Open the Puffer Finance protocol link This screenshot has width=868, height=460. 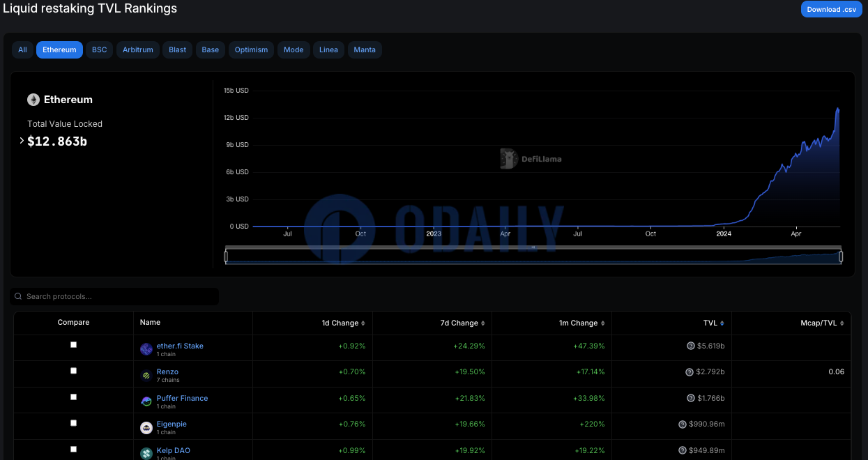[x=182, y=399]
